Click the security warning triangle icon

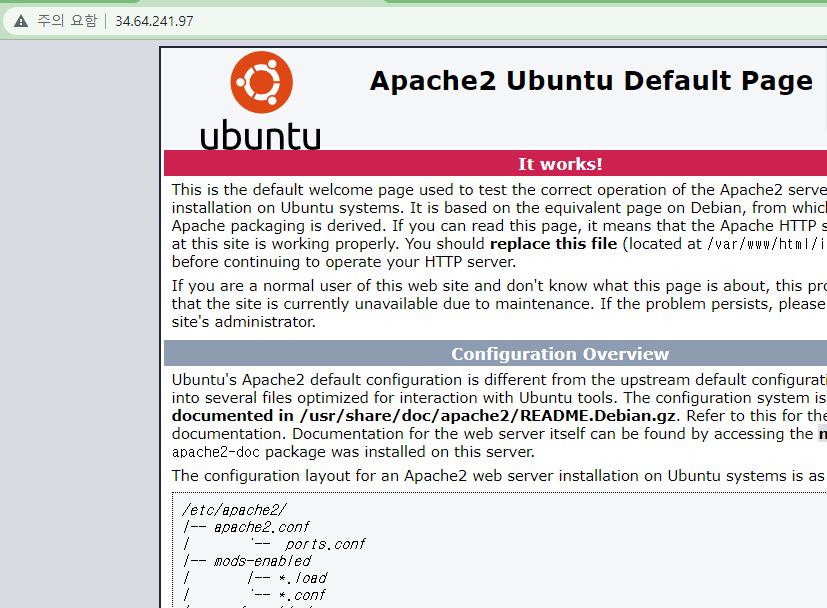click(21, 21)
